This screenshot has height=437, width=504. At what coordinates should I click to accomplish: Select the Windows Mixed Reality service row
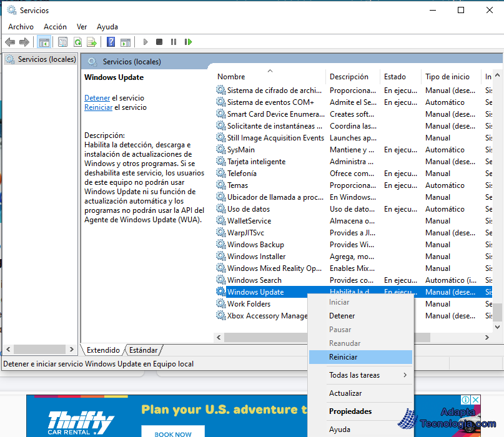pyautogui.click(x=353, y=268)
